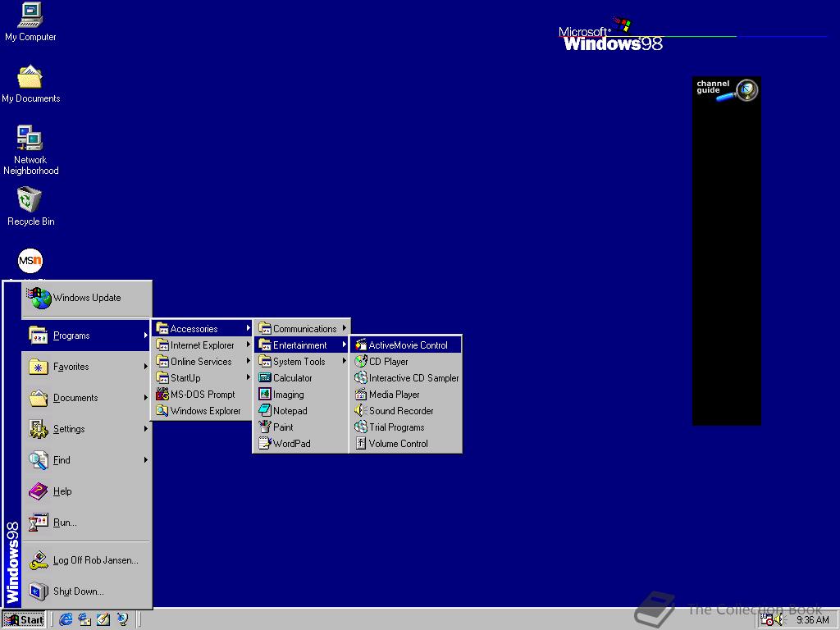Image resolution: width=840 pixels, height=630 pixels.
Task: Open Media Player from Entertainment
Action: point(406,395)
